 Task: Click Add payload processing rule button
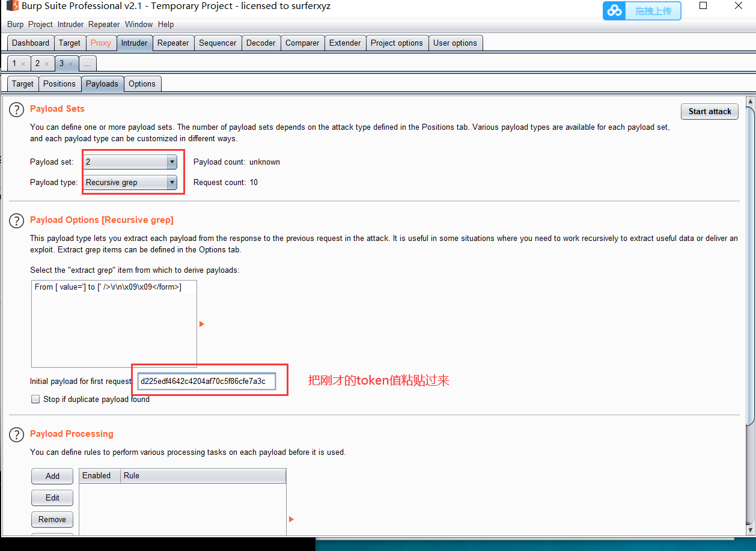[x=52, y=476]
